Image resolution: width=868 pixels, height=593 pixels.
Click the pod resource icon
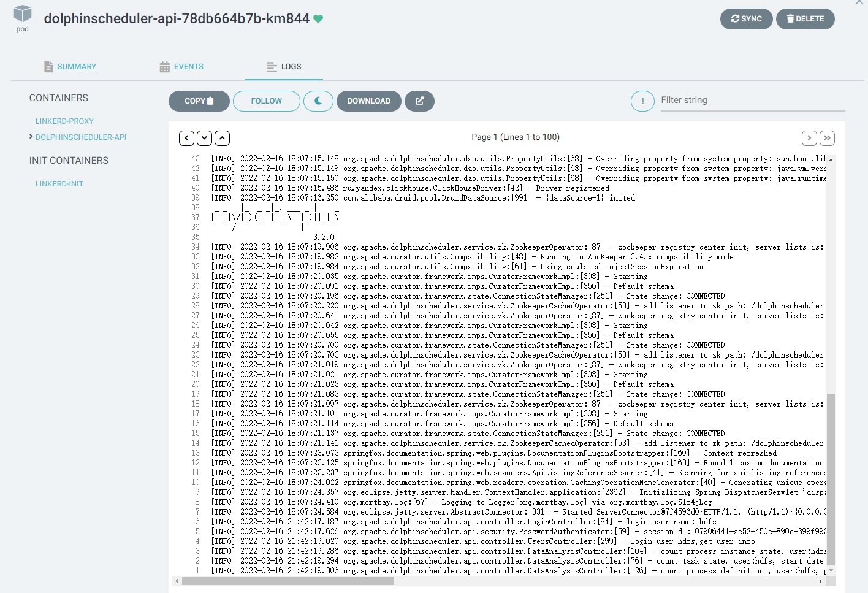click(x=23, y=15)
